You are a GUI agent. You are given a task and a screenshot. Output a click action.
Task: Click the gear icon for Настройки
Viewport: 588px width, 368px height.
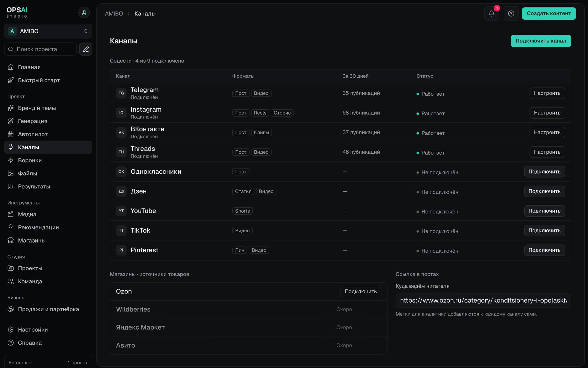tap(11, 329)
